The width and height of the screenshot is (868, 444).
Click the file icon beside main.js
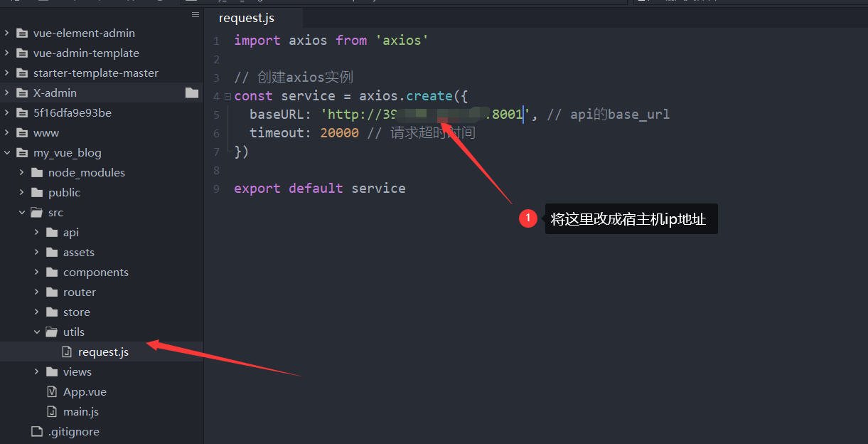[53, 411]
